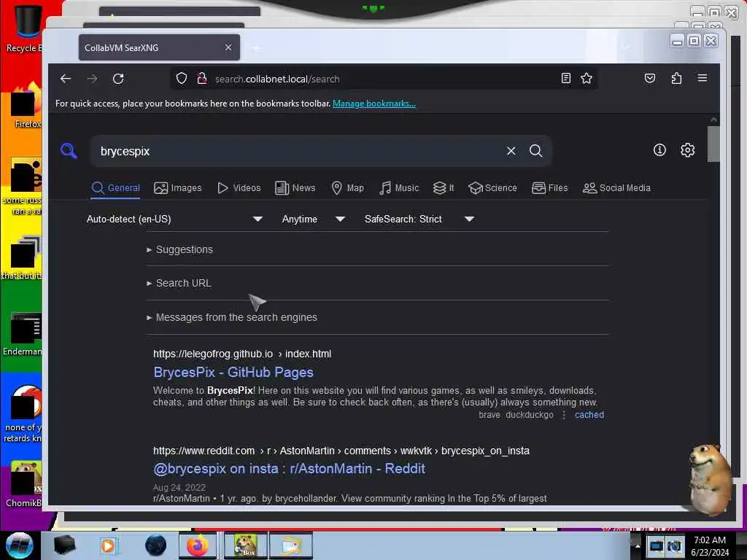Image resolution: width=747 pixels, height=560 pixels.
Task: Click the reddit.com result URL breadcrumb
Action: pos(341,451)
